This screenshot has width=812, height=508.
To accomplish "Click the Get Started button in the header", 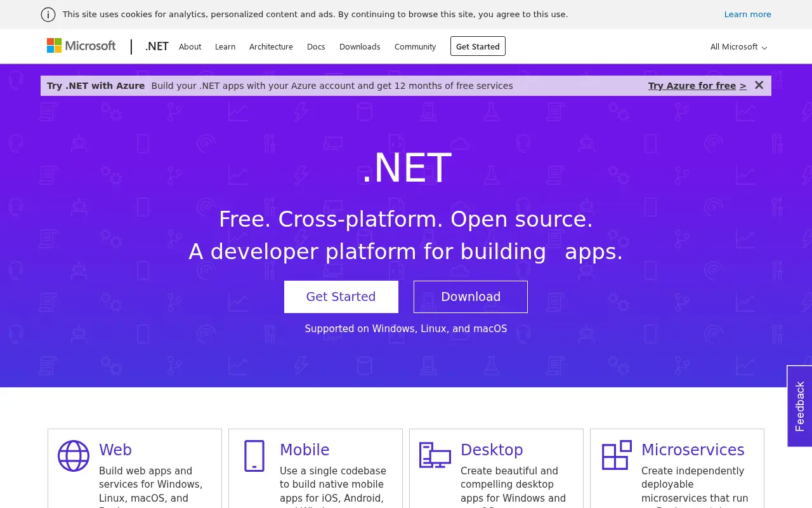I will 478,46.
